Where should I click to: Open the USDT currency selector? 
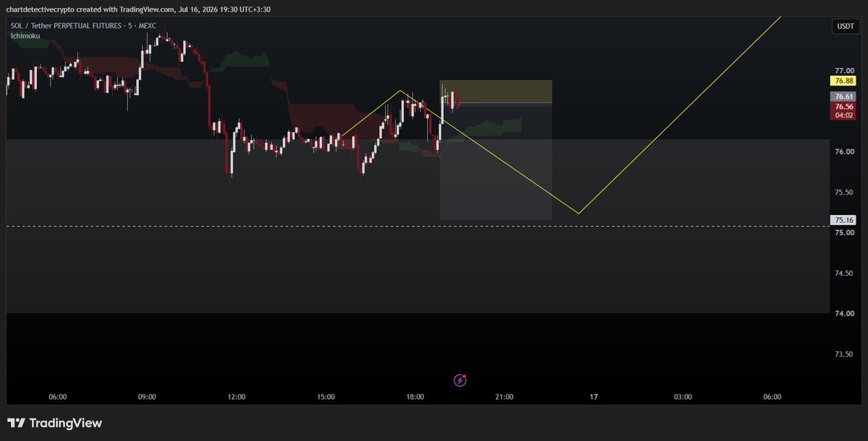pyautogui.click(x=846, y=26)
